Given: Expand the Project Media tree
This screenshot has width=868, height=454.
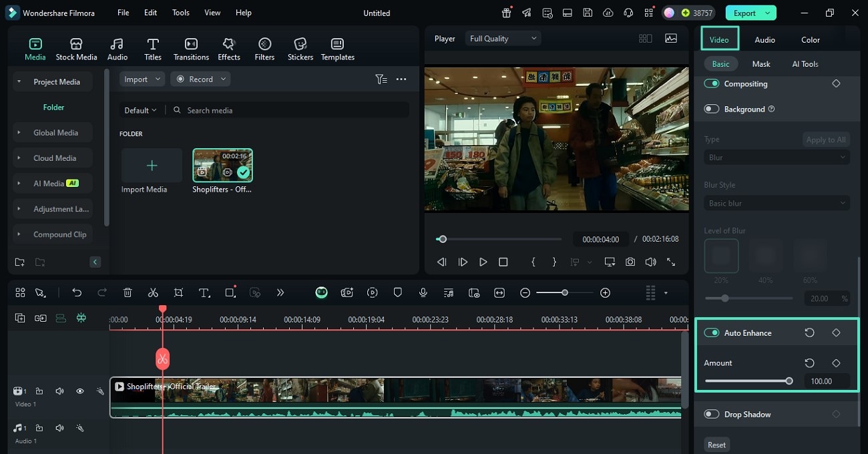Looking at the screenshot, I should pyautogui.click(x=19, y=81).
